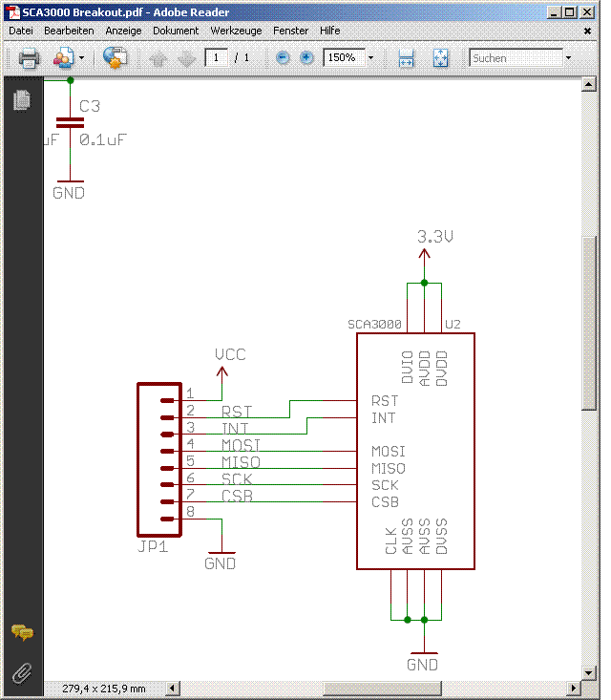611x700 pixels.
Task: Click the SCA3000 chip label in schematic
Action: pos(374,325)
